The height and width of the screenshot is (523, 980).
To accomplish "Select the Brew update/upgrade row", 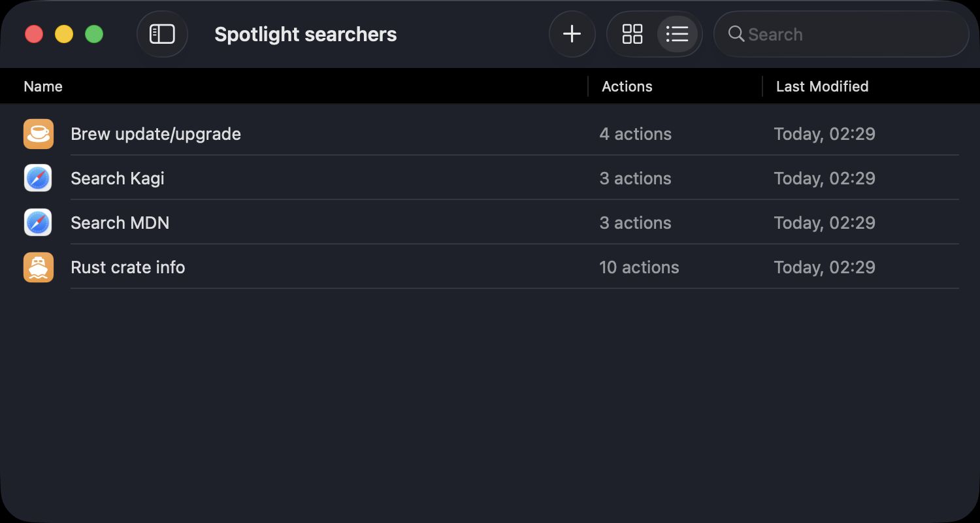I will pyautogui.click(x=261, y=133).
